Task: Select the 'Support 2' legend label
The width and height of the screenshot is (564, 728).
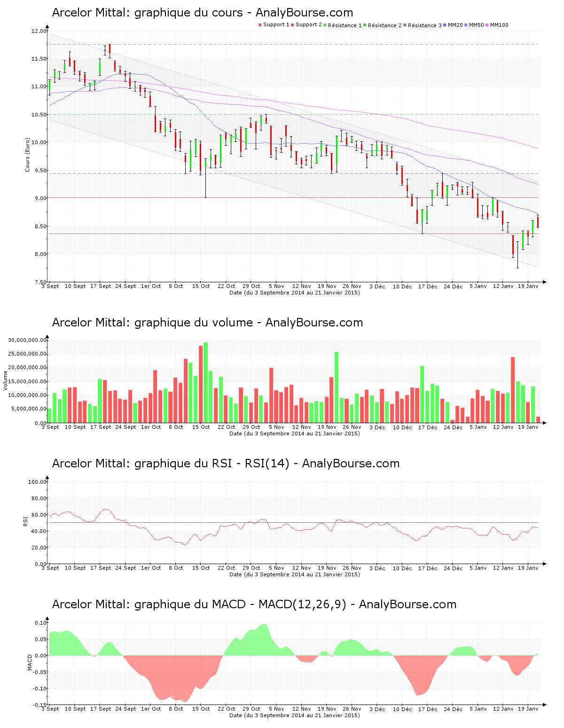Action: click(309, 25)
